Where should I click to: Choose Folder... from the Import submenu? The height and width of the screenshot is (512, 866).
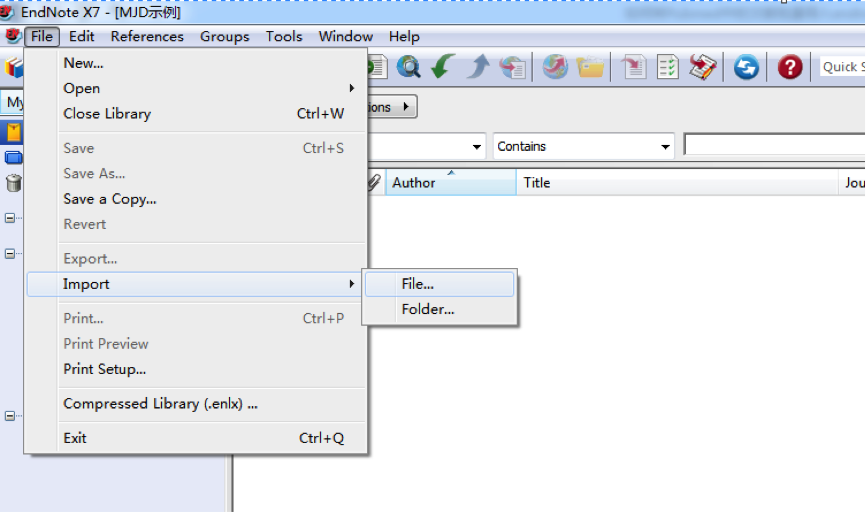coord(428,309)
